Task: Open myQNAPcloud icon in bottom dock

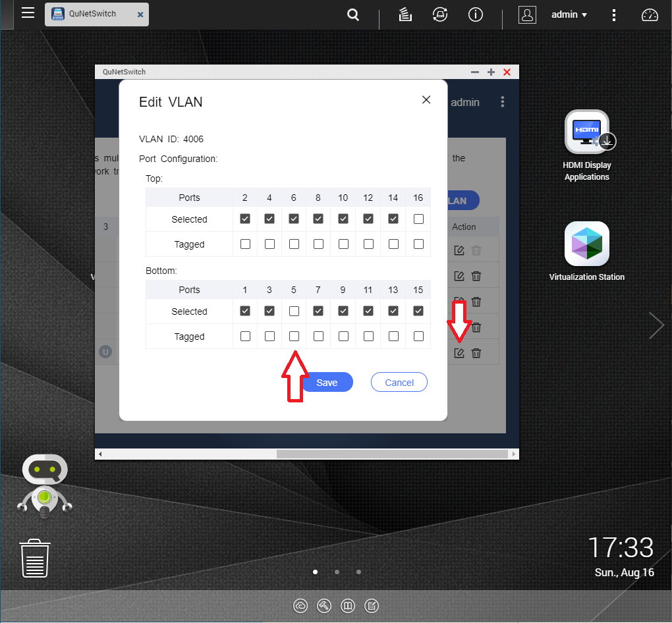Action: click(300, 606)
